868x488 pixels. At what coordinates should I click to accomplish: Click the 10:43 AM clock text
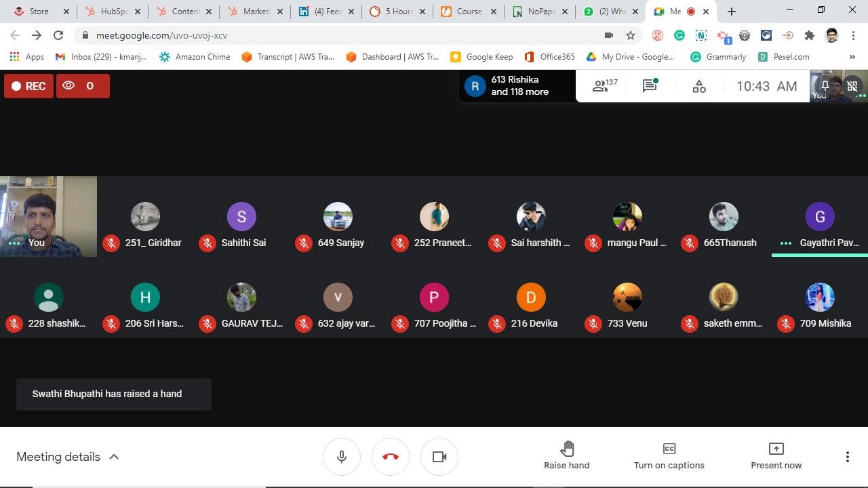pos(767,86)
